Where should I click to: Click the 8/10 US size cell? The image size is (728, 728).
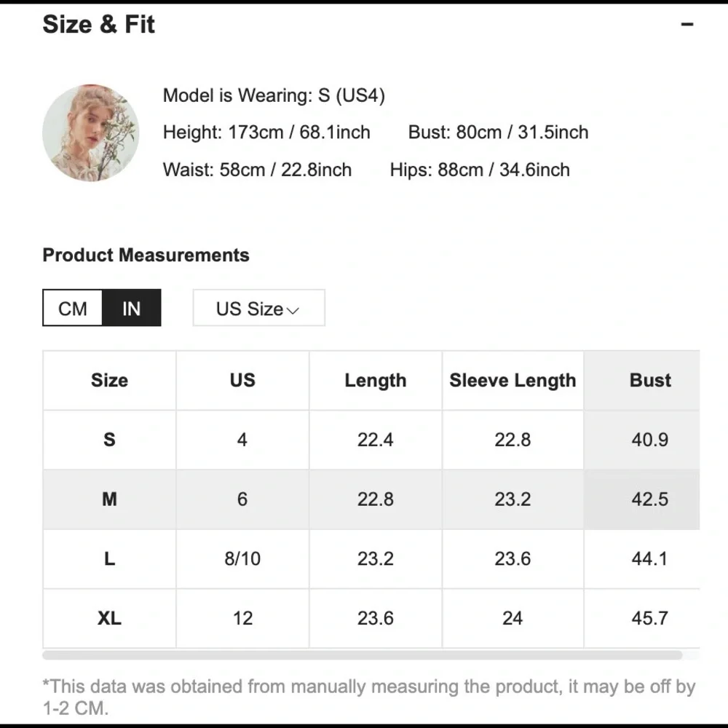[242, 559]
